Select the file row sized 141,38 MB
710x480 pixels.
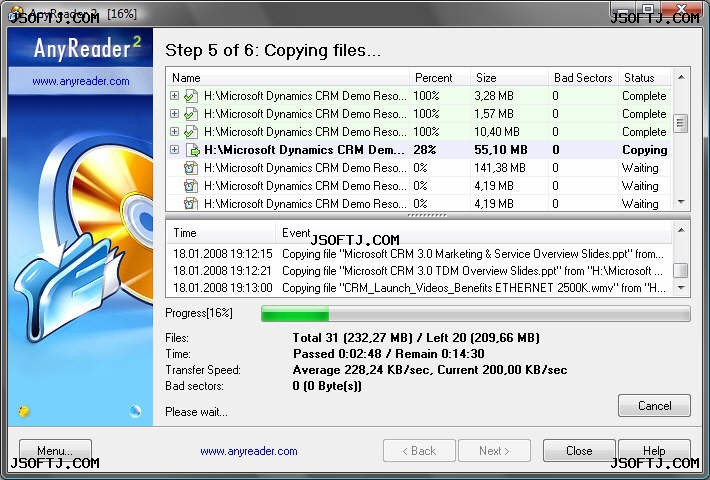point(419,168)
